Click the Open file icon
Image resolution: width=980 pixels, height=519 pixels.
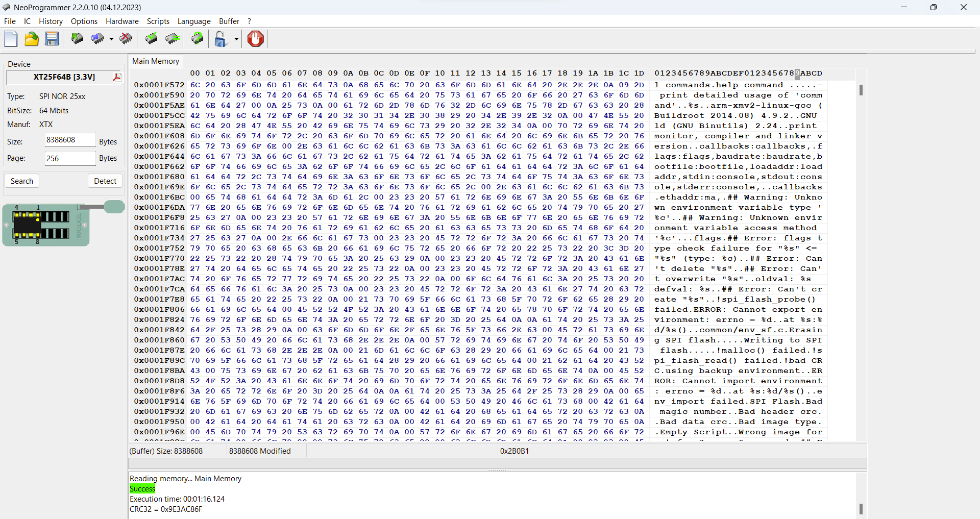point(32,39)
